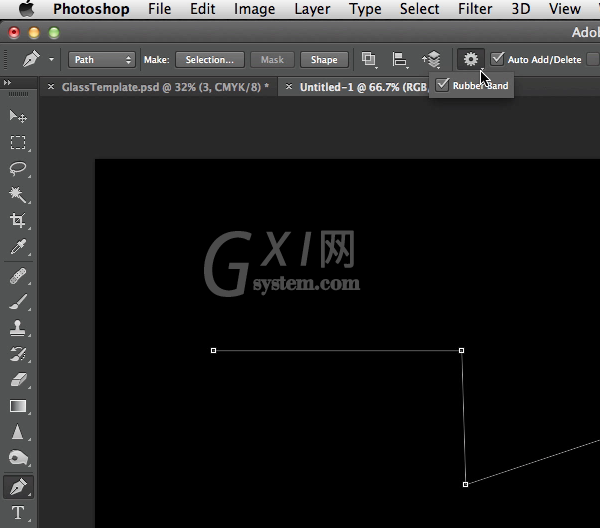Select the Gradient tool

18,406
